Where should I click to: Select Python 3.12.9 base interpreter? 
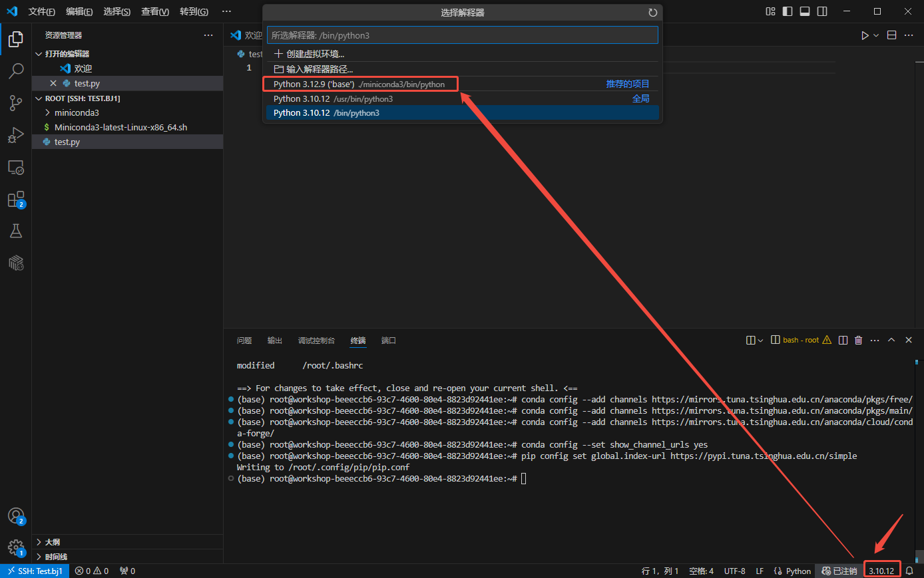click(359, 84)
